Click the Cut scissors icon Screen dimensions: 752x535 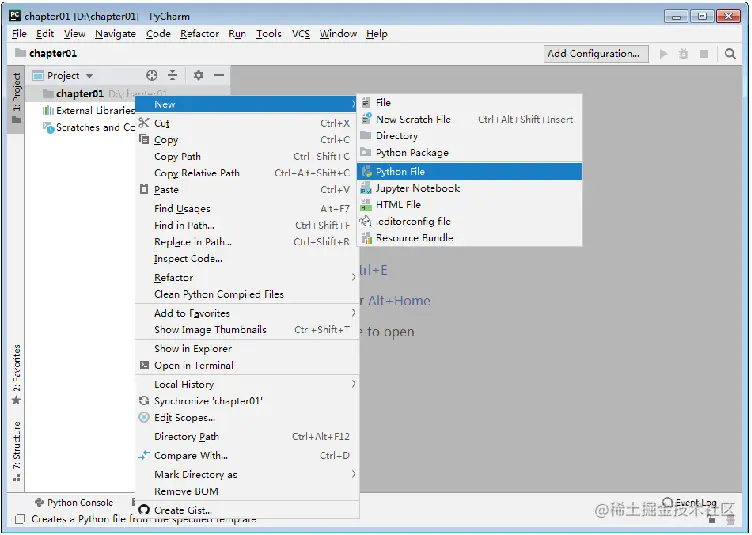coord(144,123)
